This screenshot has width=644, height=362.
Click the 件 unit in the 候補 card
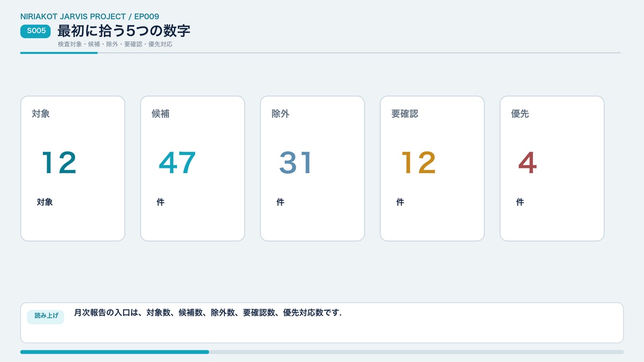pos(160,202)
